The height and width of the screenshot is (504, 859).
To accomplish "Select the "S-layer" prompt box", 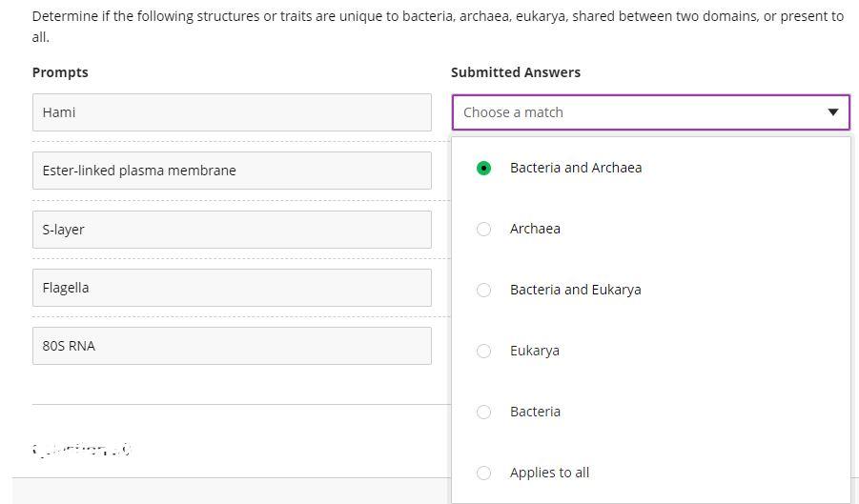I will [x=232, y=230].
